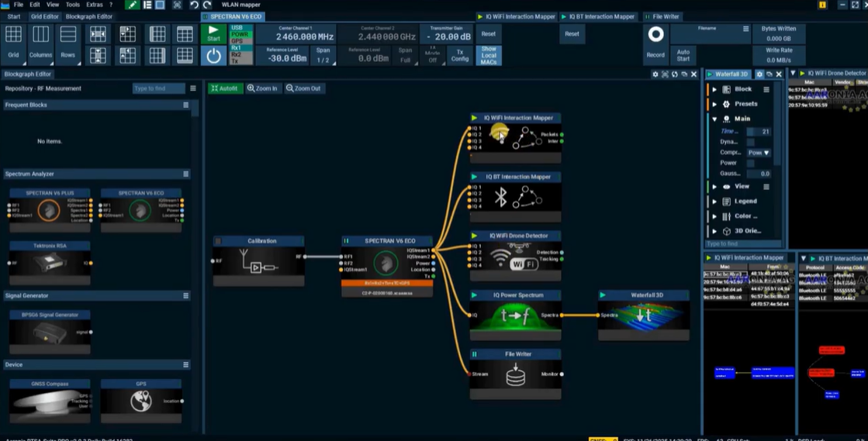
Task: Click the Autofit button
Action: click(x=225, y=88)
